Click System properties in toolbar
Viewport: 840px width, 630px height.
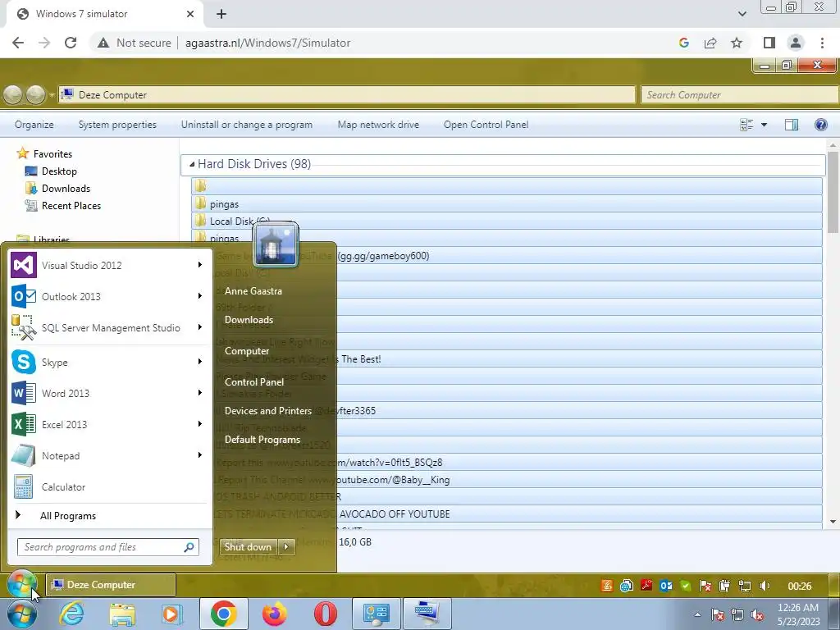pyautogui.click(x=117, y=125)
